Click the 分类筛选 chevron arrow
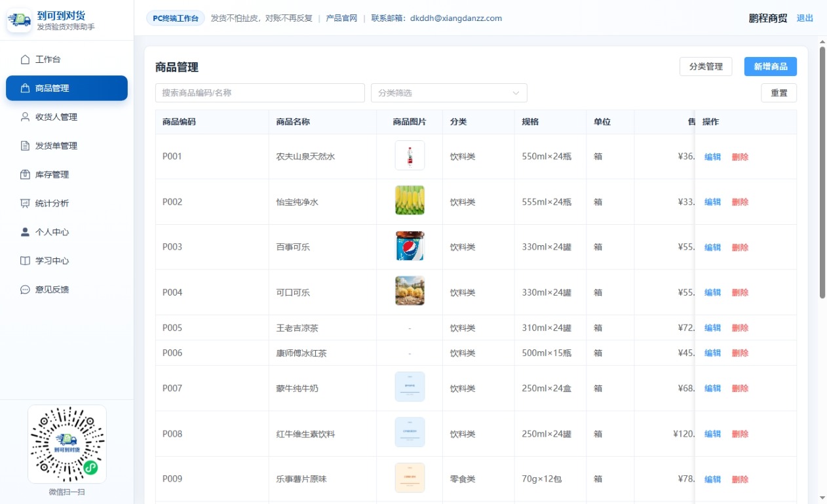Screen dimensions: 827x504 (516, 93)
